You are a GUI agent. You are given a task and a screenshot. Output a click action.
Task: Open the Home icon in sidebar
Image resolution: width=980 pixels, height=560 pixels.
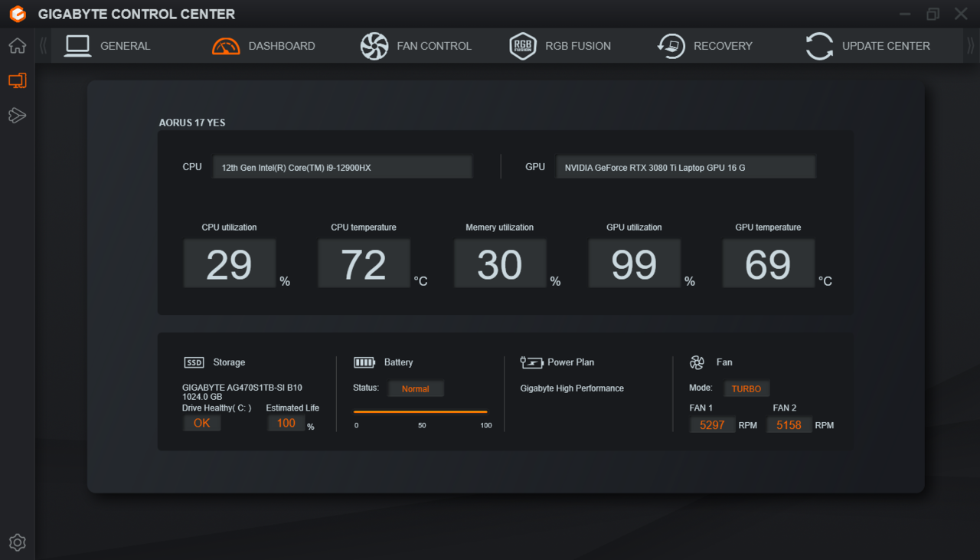tap(17, 46)
